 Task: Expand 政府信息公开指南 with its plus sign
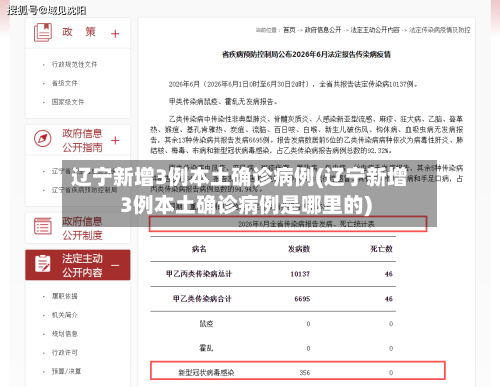(x=115, y=140)
